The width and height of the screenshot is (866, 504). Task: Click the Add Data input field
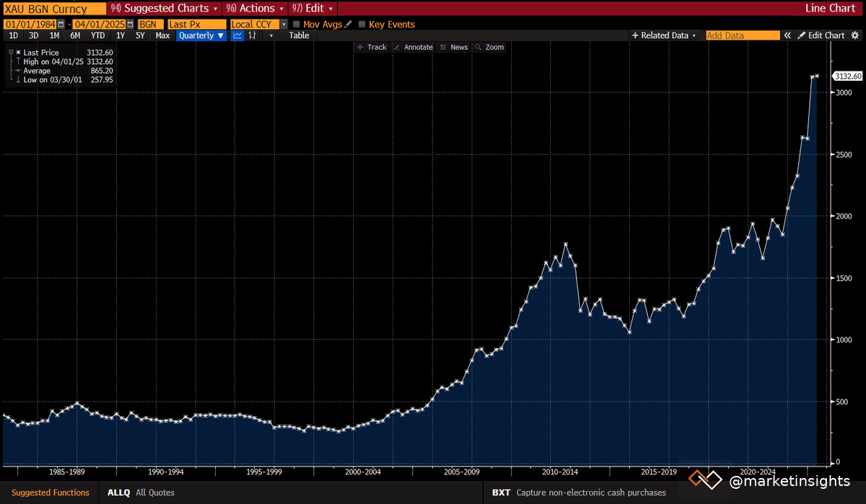point(742,35)
